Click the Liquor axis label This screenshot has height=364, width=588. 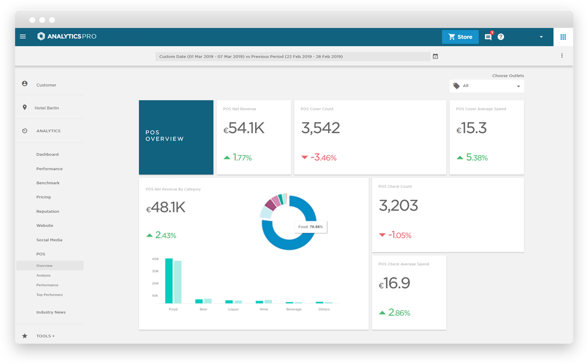coord(233,309)
